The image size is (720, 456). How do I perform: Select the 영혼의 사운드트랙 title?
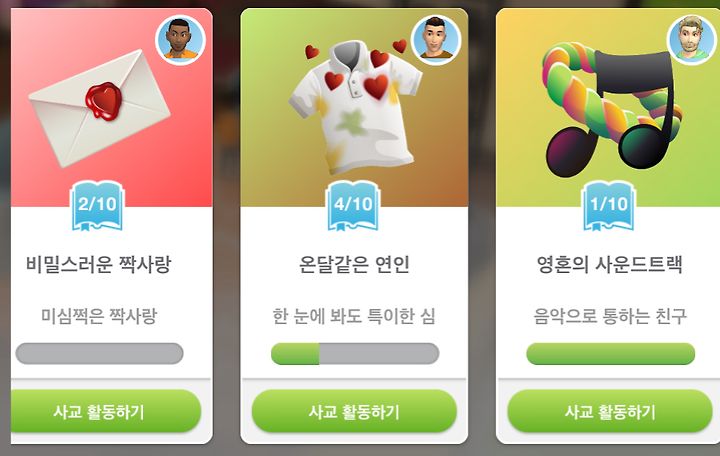click(x=609, y=265)
